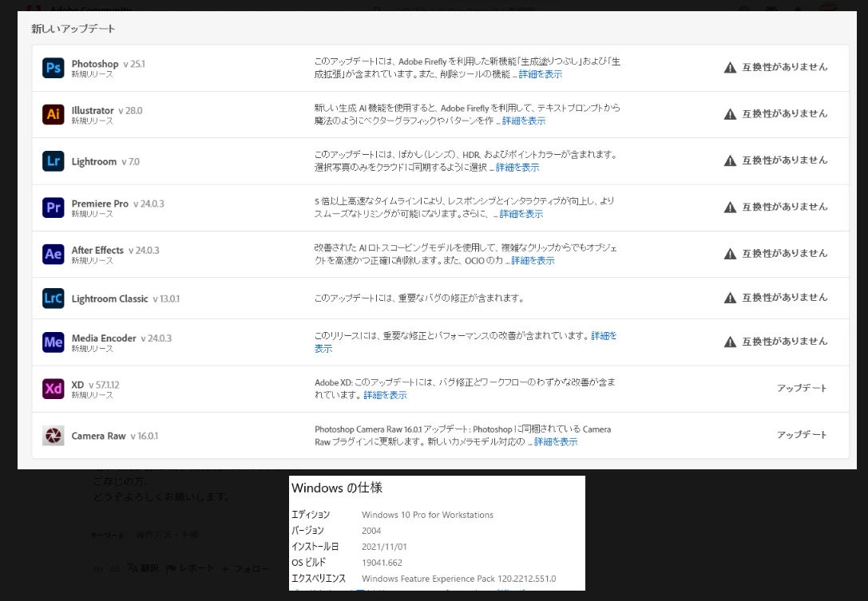
Task: Click the Lightroom name in v 7.0 row
Action: point(94,161)
